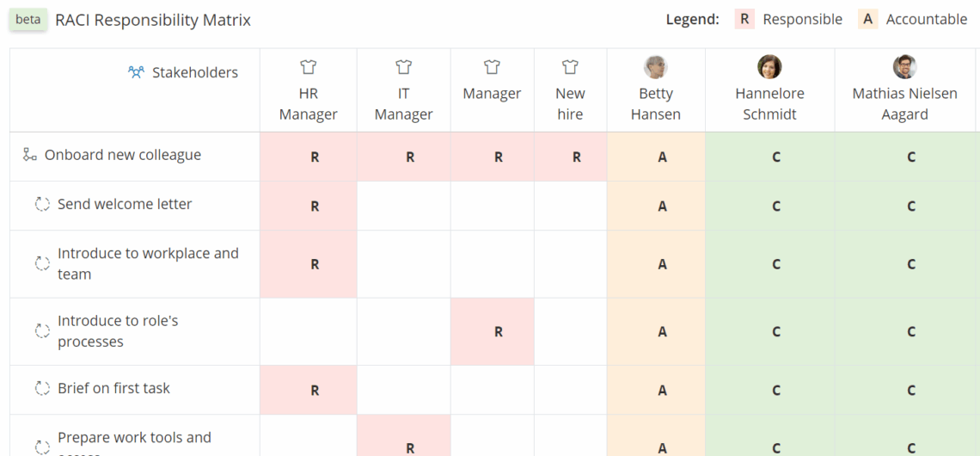
Task: Open Hannelore Schmidt's avatar
Action: (769, 67)
